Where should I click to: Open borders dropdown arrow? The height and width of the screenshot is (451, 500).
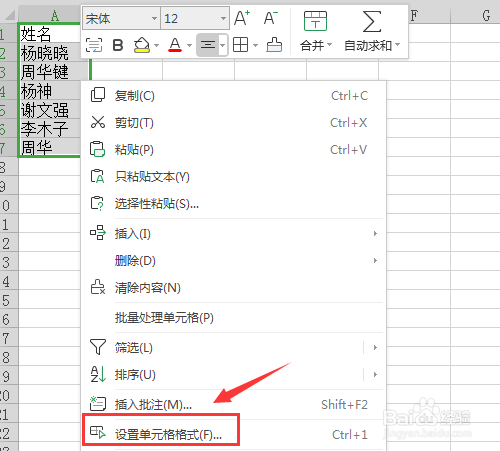point(256,45)
